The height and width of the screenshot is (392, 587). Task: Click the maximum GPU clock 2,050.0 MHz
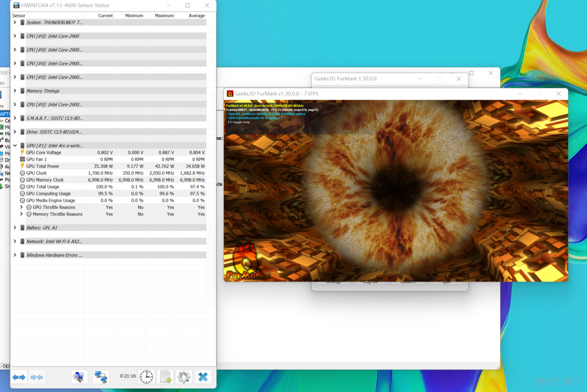coord(162,173)
